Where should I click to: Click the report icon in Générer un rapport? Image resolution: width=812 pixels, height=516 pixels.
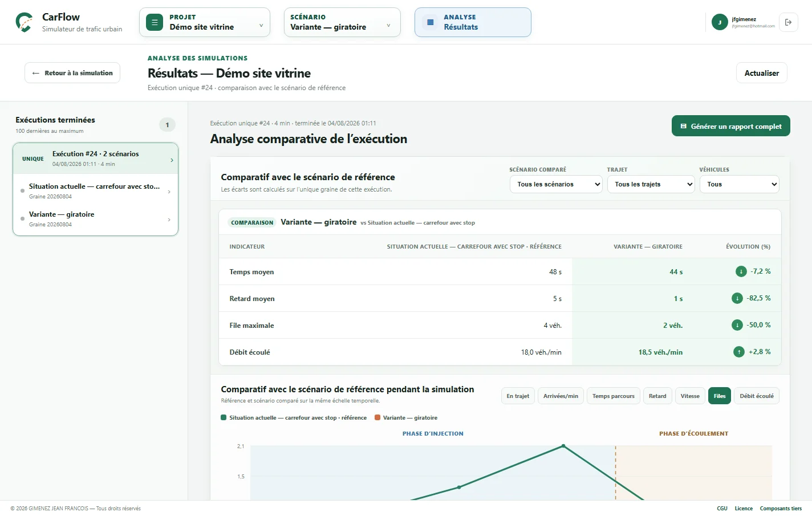pyautogui.click(x=683, y=127)
